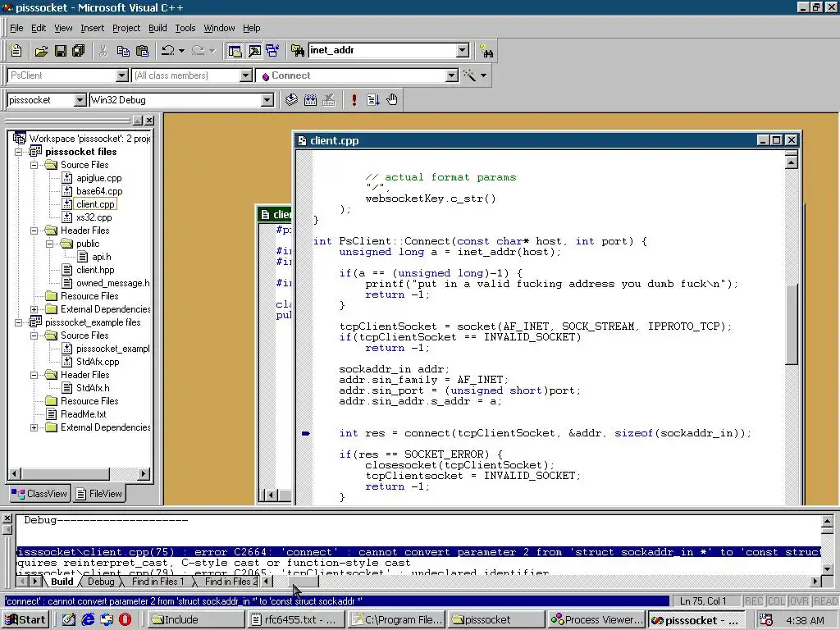Switch to the Include folder taskbar button
This screenshot has width=840, height=630.
(196, 620)
